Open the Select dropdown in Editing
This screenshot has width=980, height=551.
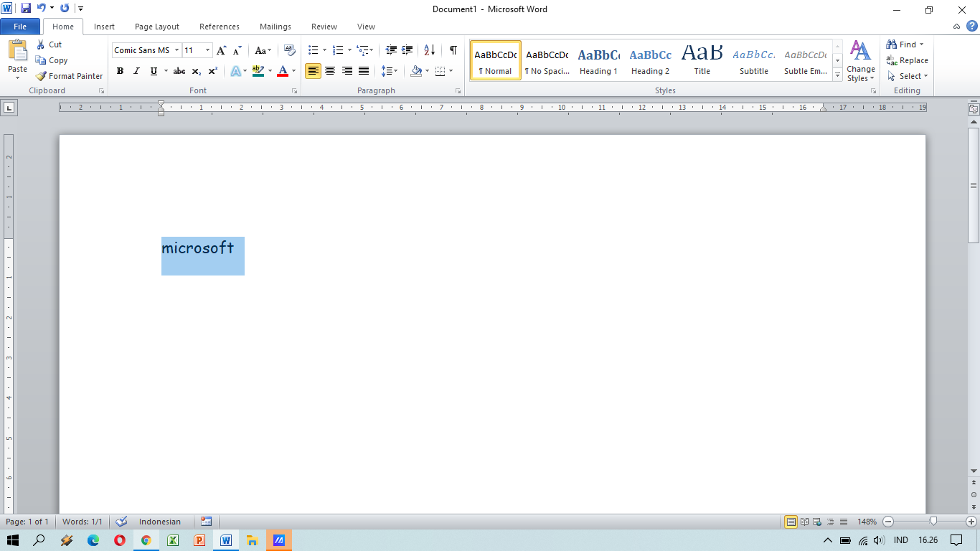pyautogui.click(x=908, y=76)
